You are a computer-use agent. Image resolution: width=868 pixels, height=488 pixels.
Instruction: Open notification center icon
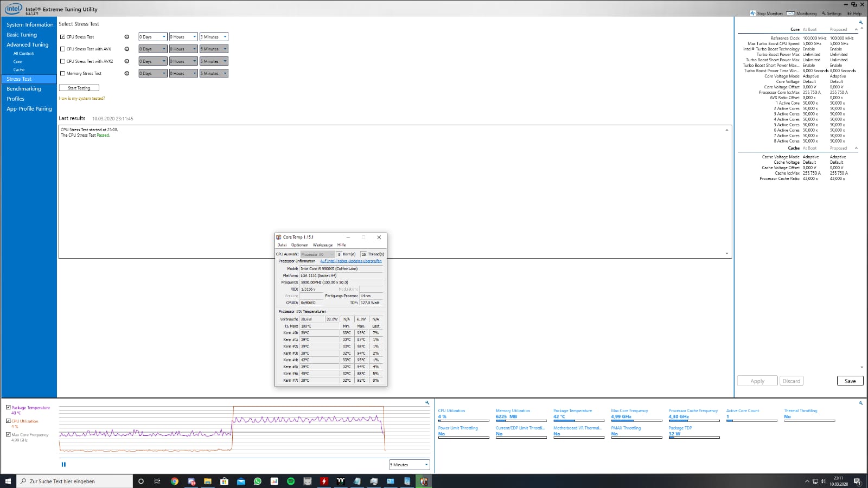[x=857, y=481]
